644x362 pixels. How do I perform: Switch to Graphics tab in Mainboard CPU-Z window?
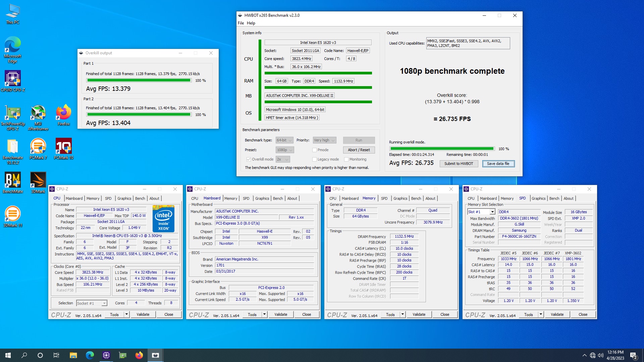pyautogui.click(x=262, y=198)
